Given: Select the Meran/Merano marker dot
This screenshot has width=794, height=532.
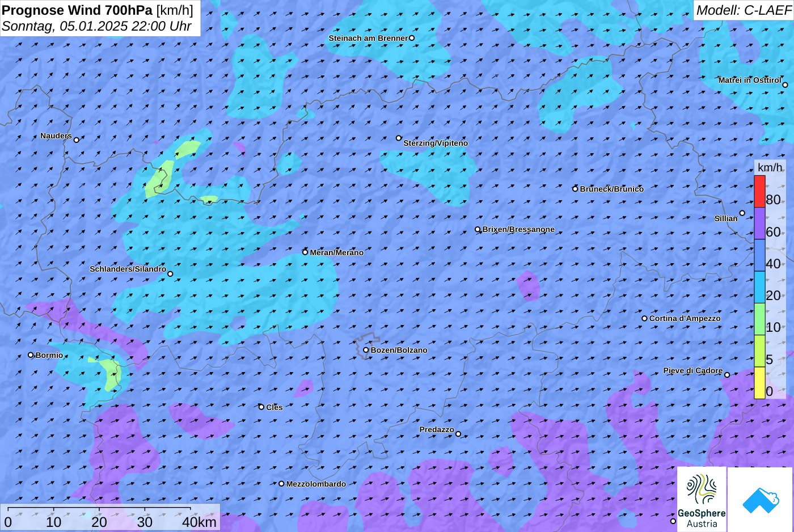Looking at the screenshot, I should (305, 252).
